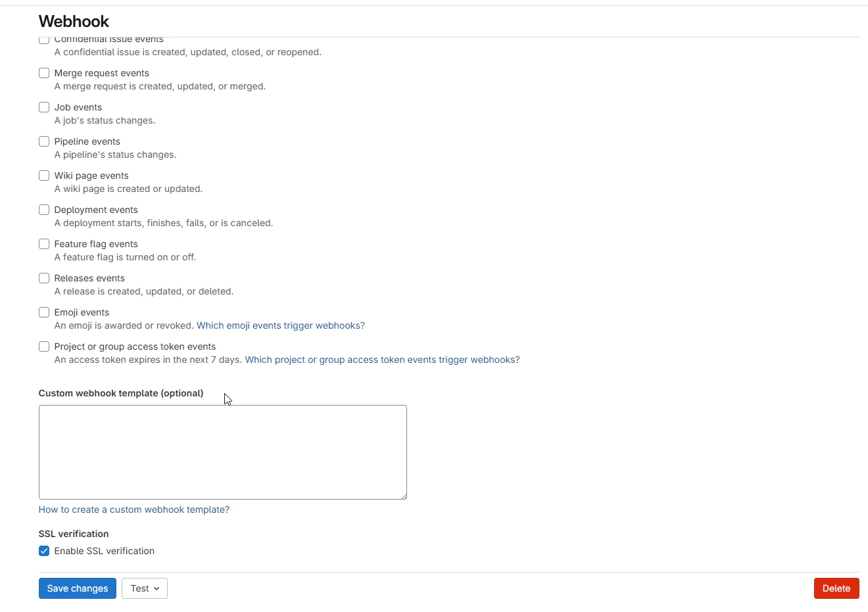Open 'How to create a custom webhook template?' link
This screenshot has width=868, height=612.
pyautogui.click(x=133, y=509)
